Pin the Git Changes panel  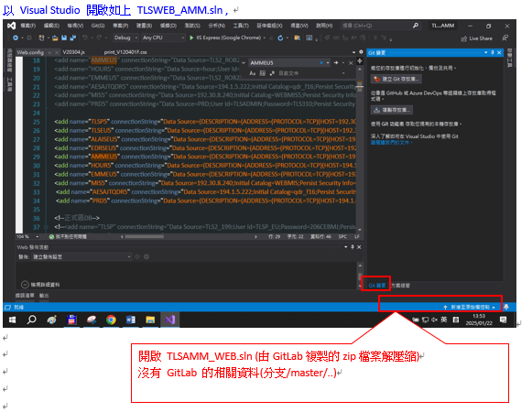tap(493, 52)
